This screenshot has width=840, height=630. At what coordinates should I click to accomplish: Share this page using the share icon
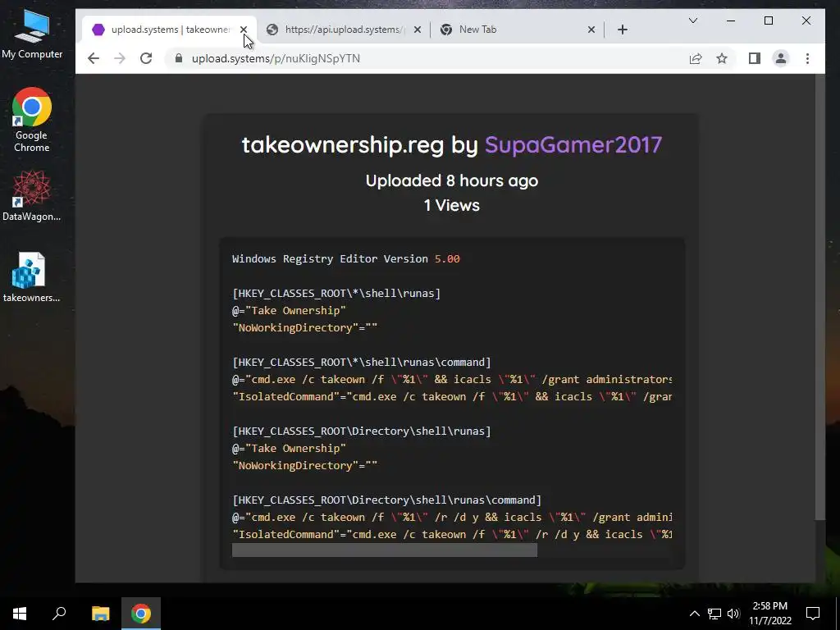(x=696, y=58)
